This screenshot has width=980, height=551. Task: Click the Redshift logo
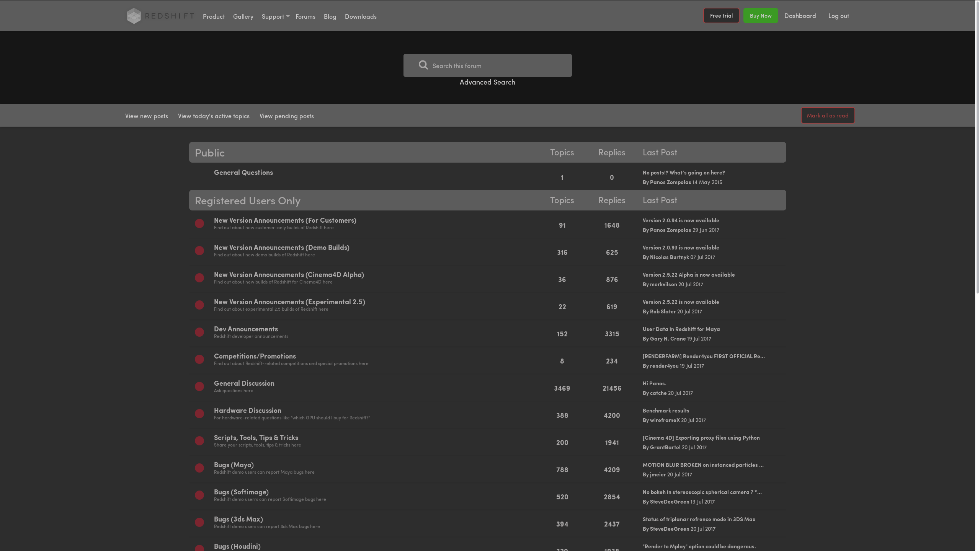pyautogui.click(x=160, y=16)
